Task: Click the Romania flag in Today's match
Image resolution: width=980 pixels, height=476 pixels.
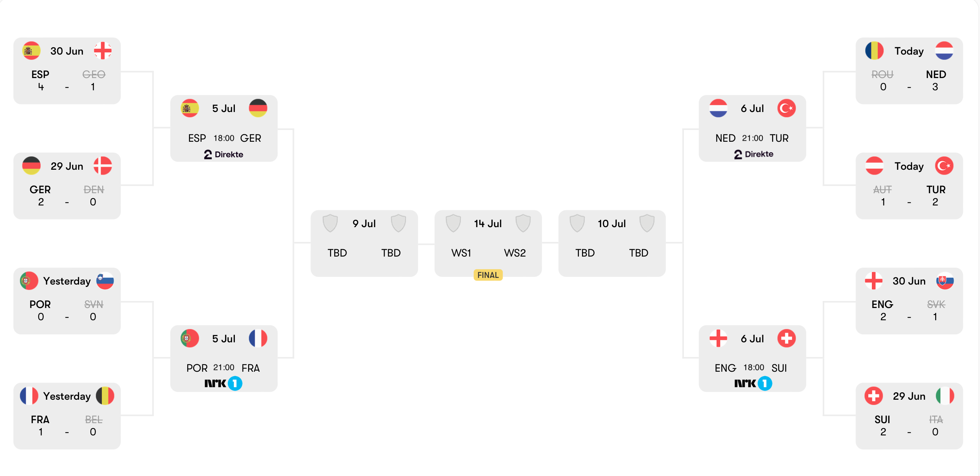Action: (874, 51)
